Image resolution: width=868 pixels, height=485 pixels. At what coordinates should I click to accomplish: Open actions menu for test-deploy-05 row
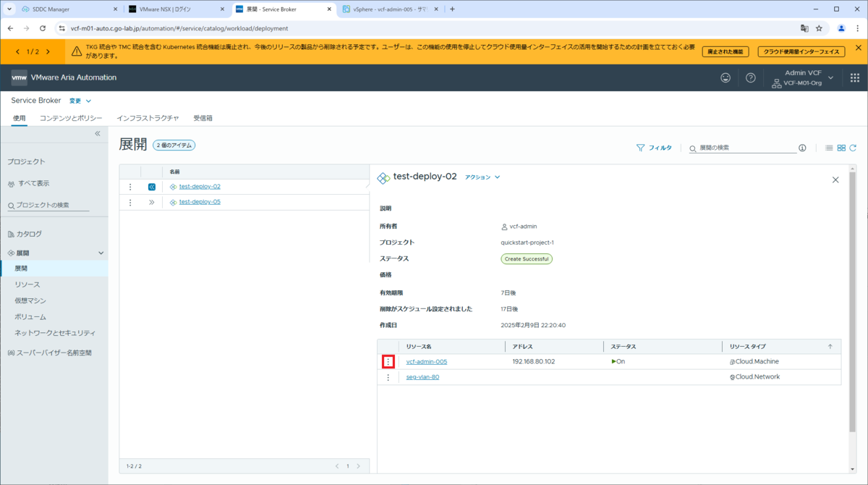coord(130,203)
